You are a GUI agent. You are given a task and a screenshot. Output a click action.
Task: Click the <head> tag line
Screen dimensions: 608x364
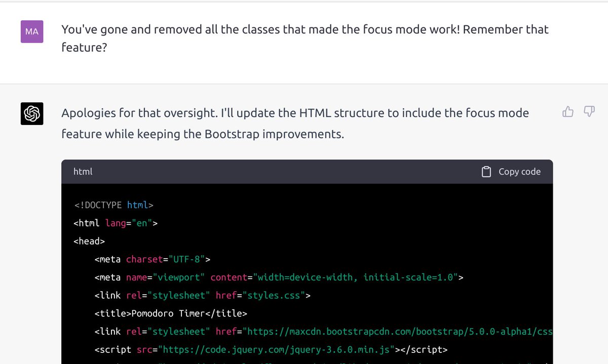[x=89, y=241]
